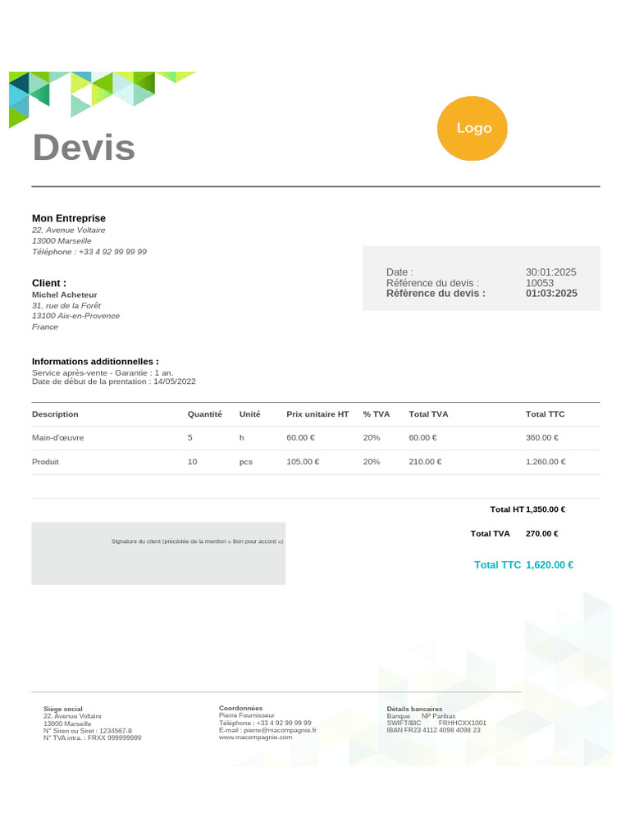Click the 'IBAN FR23 4112 4098 4098 23' line
This screenshot has height=840, width=630.
(433, 729)
